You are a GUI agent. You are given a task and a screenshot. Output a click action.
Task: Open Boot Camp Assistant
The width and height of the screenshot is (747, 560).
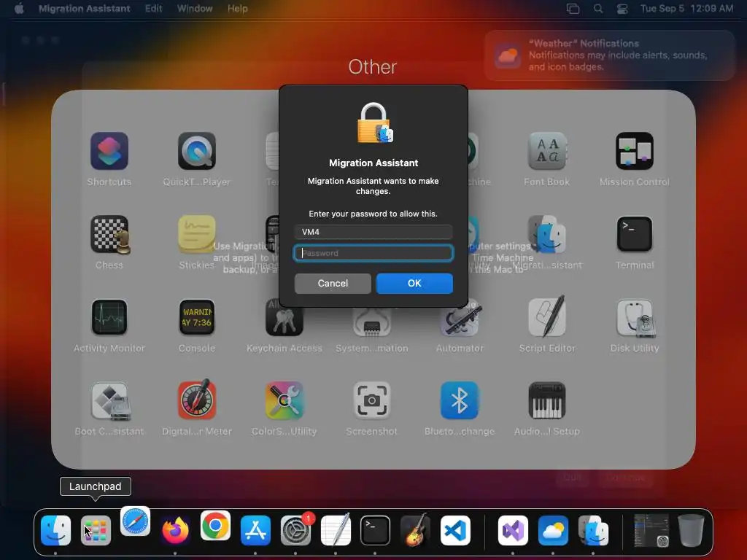click(x=109, y=400)
